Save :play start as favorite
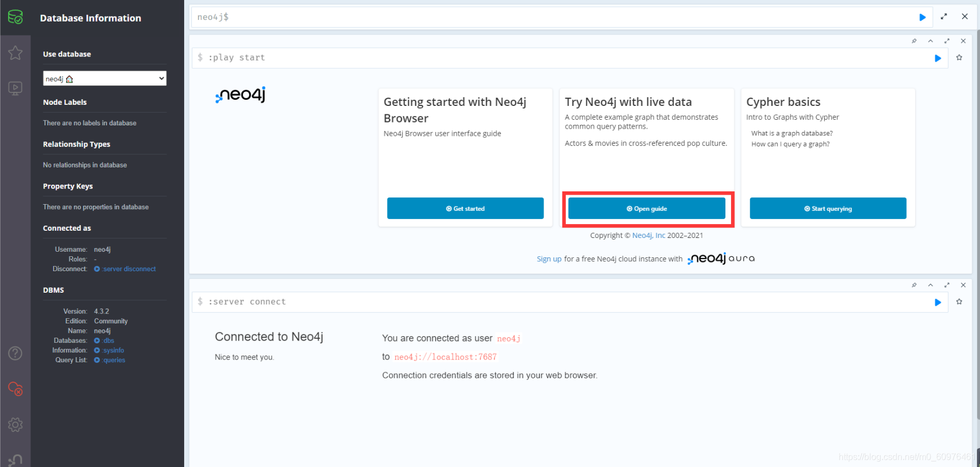Viewport: 980px width, 467px height. coord(959,58)
